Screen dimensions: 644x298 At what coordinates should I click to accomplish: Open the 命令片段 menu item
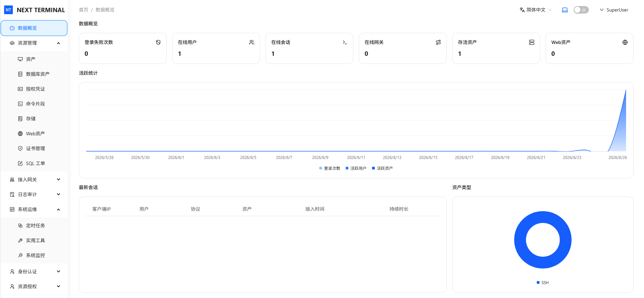pos(34,104)
